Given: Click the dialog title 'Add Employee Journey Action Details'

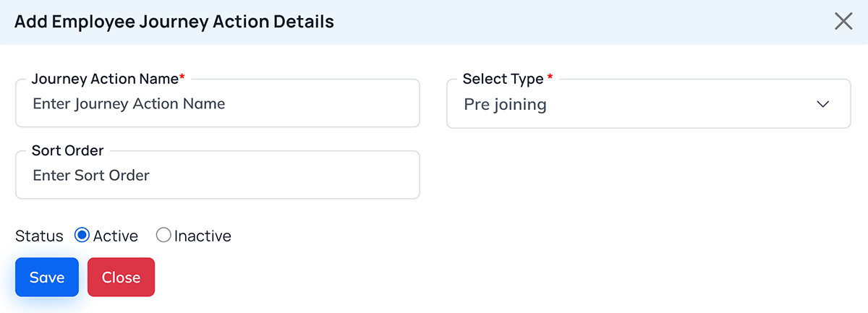Looking at the screenshot, I should click(174, 22).
